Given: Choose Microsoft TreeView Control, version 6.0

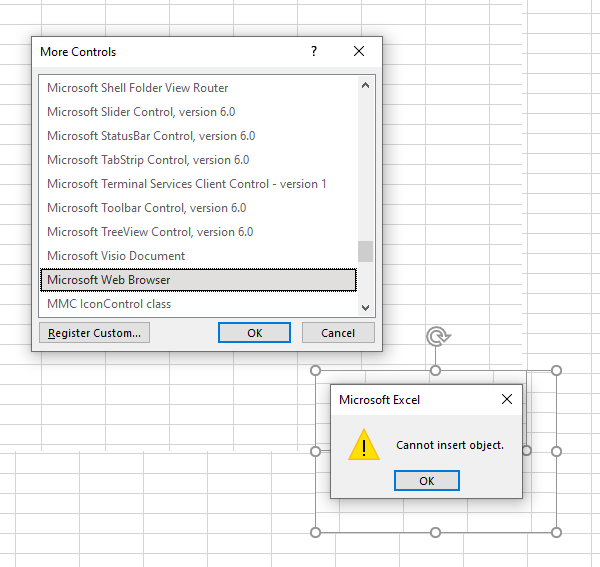Looking at the screenshot, I should coord(150,232).
